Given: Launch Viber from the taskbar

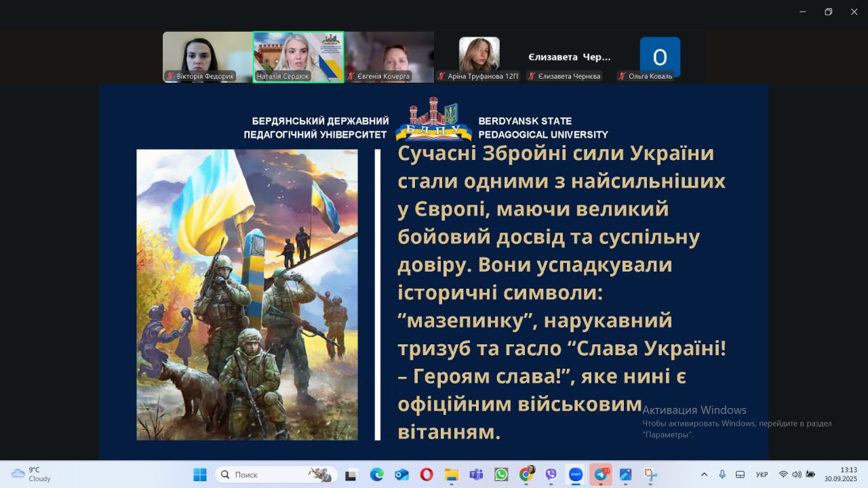Looking at the screenshot, I should click(x=551, y=474).
